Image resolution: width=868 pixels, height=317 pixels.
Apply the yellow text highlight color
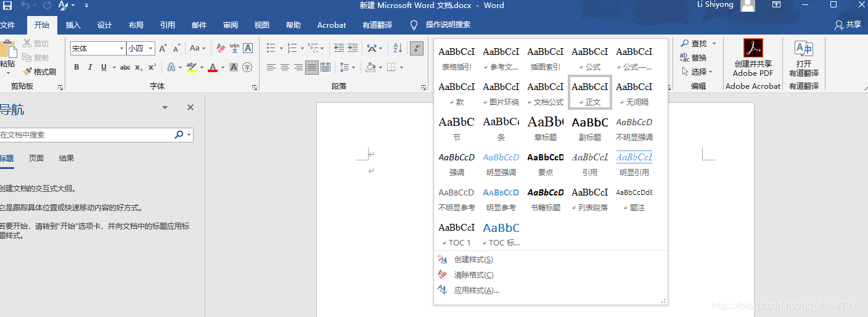tap(191, 67)
